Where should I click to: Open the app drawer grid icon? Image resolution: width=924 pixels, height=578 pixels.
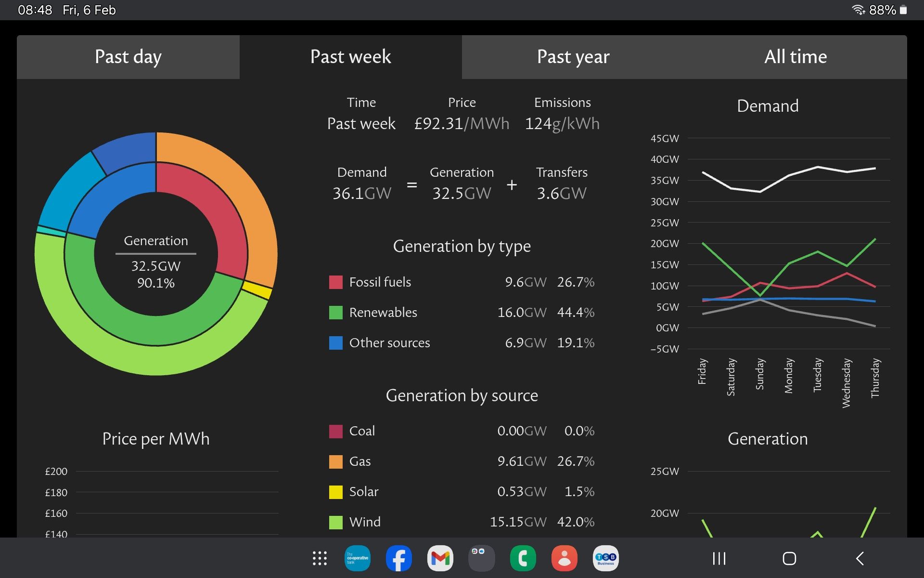click(x=320, y=558)
